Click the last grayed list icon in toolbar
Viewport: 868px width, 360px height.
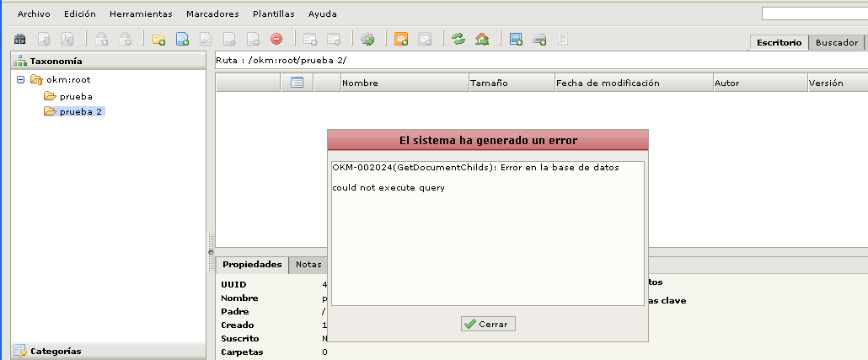point(563,40)
